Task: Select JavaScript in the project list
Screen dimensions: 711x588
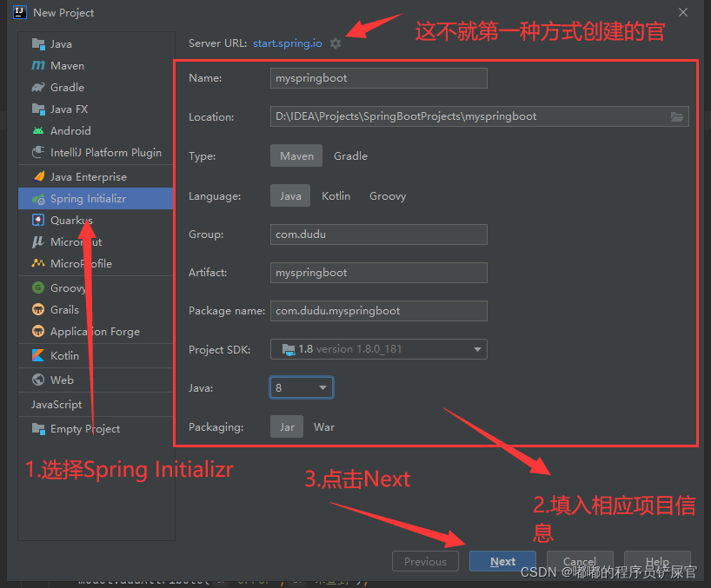Action: click(96, 404)
